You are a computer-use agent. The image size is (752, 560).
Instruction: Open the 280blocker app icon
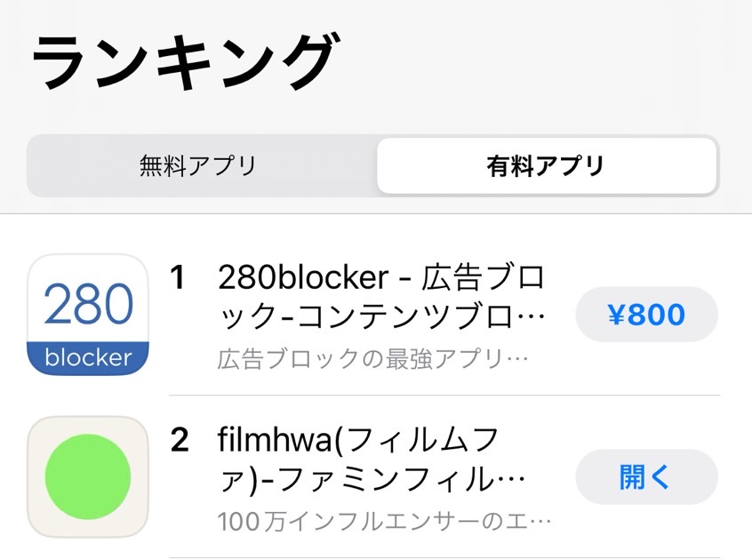tap(88, 314)
